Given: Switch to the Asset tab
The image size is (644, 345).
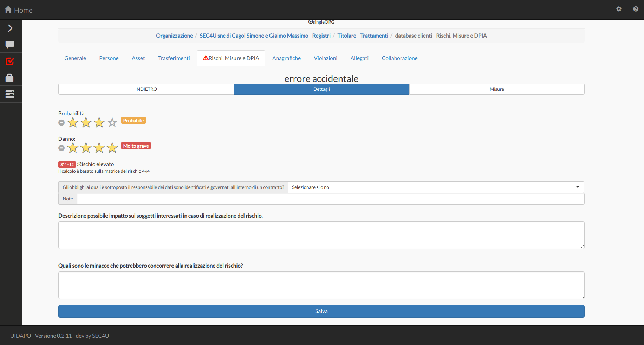Looking at the screenshot, I should (x=138, y=58).
